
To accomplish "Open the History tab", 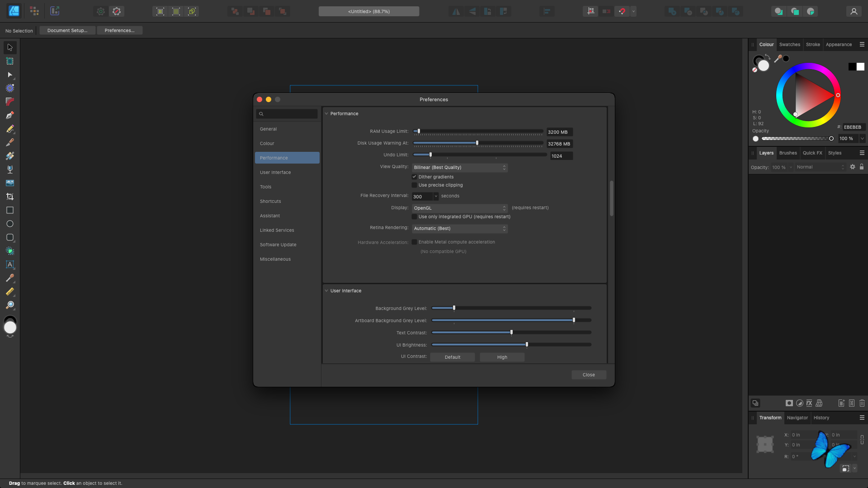I will point(821,418).
